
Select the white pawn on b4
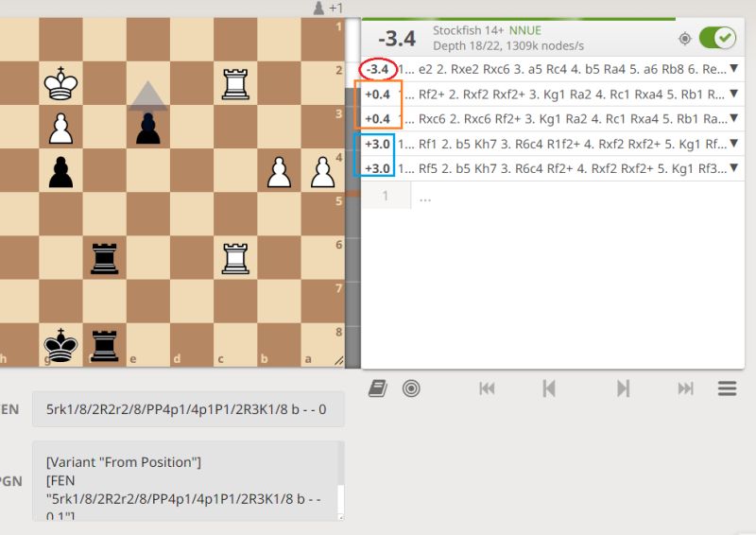(279, 172)
